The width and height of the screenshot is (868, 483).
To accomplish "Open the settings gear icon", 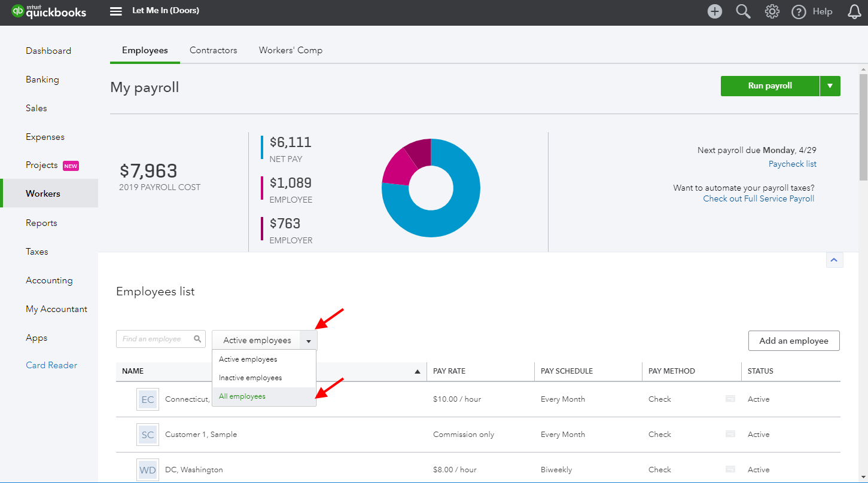I will [x=772, y=11].
